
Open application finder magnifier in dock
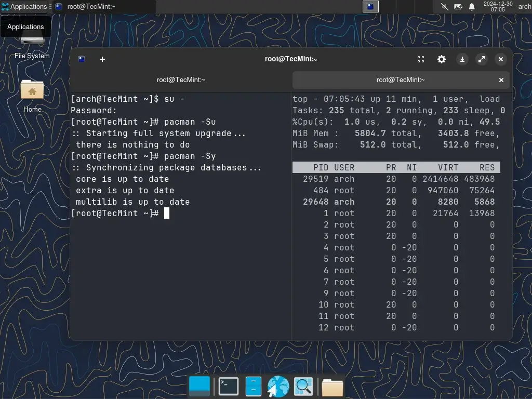[x=303, y=386]
